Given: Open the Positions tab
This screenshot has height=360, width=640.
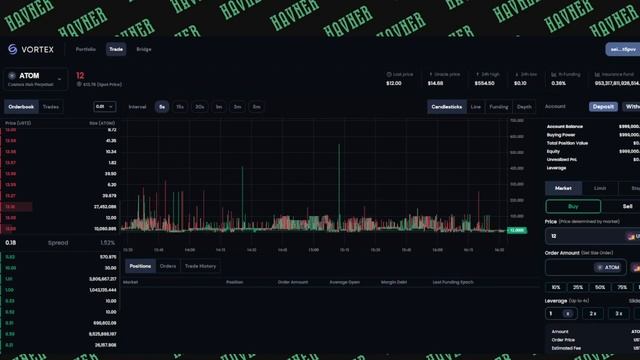Looking at the screenshot, I should (140, 266).
